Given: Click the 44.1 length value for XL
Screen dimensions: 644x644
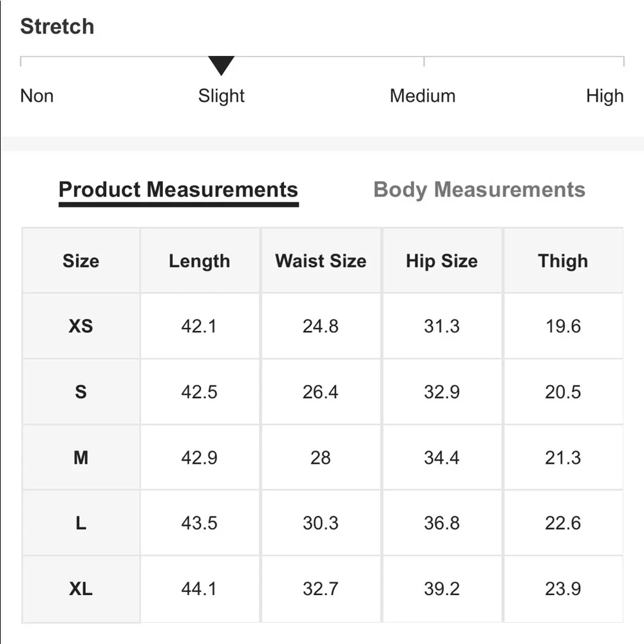Looking at the screenshot, I should pos(199,589).
